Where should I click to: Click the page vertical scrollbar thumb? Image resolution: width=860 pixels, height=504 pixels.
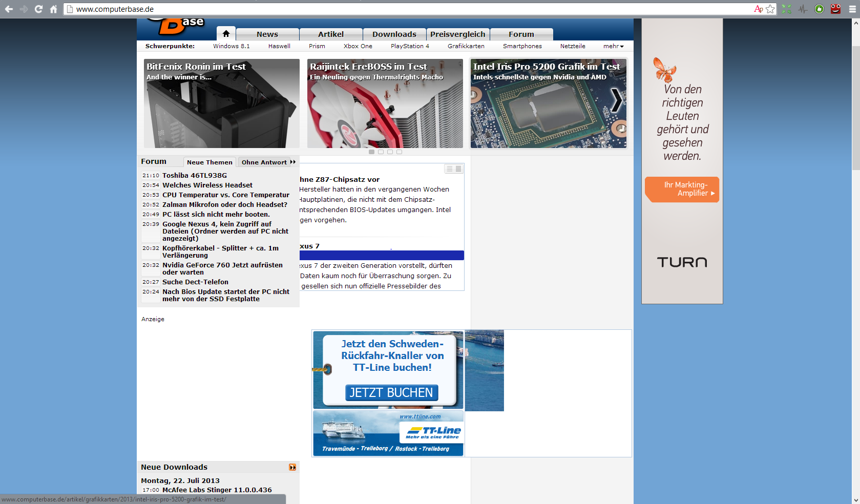pos(856,108)
